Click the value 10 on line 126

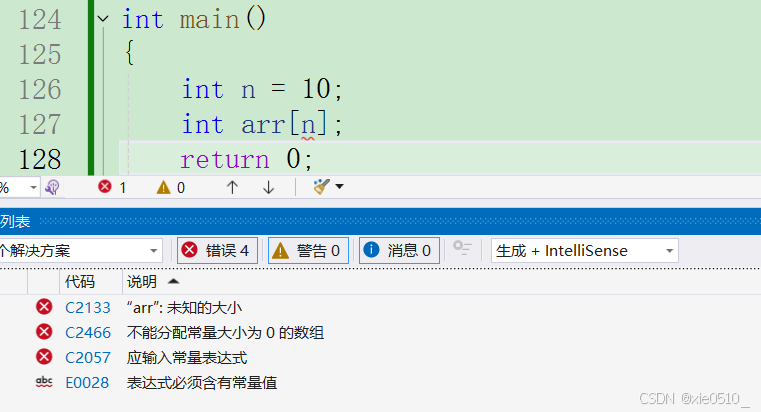click(316, 89)
